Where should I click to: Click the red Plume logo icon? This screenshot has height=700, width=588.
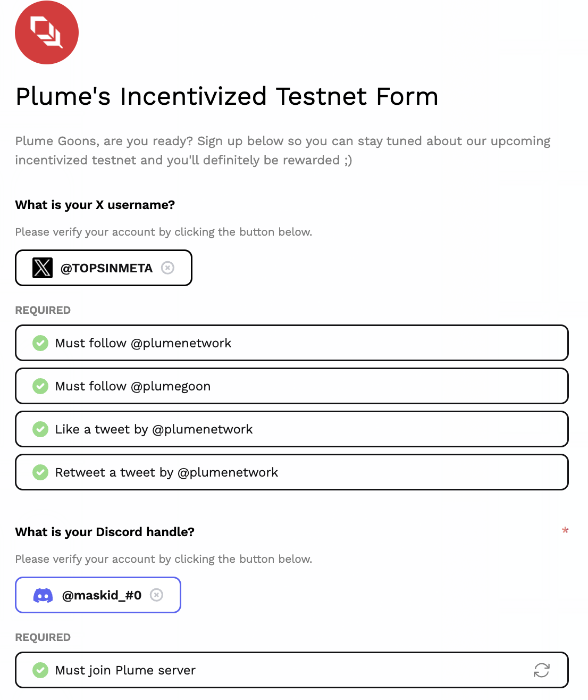point(47,32)
